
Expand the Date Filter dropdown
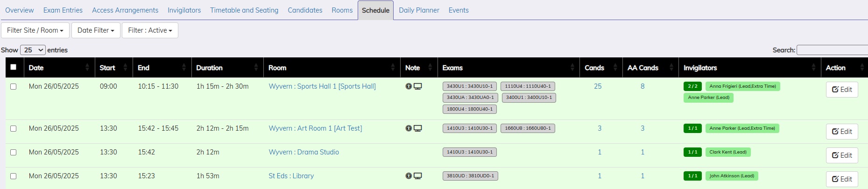pyautogui.click(x=96, y=30)
